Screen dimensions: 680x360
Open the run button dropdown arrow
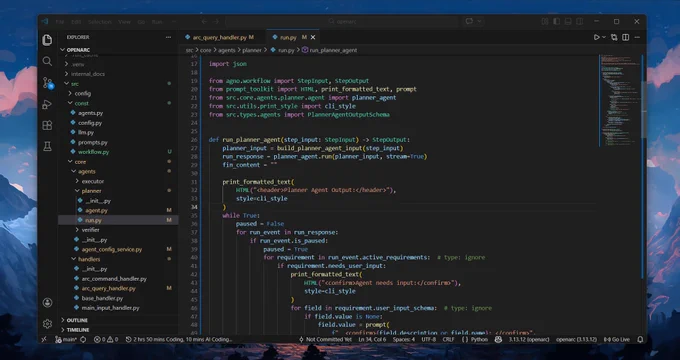[604, 37]
